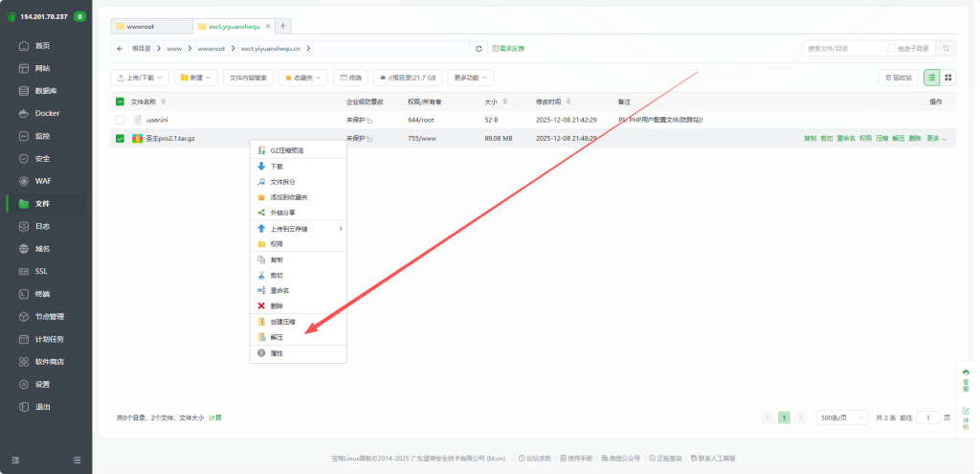The image size is (980, 474).
Task: Enable the 包含子目录 search checkbox
Action: (x=892, y=48)
